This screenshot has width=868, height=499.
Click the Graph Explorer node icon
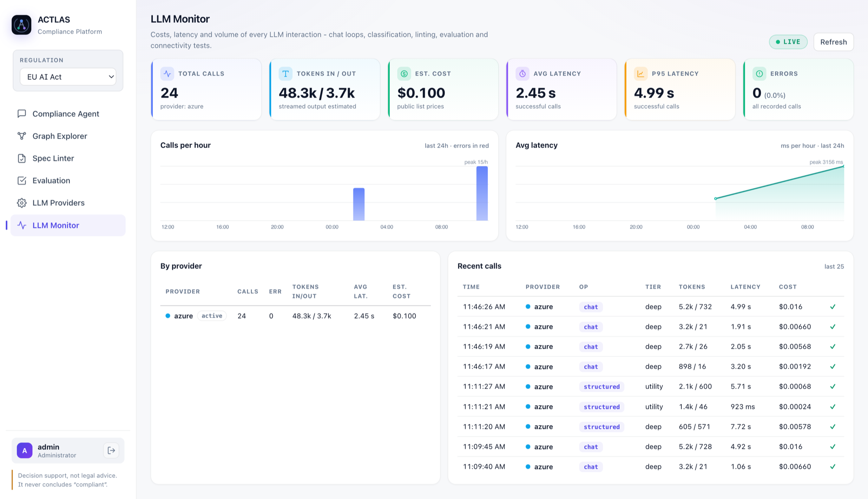pos(22,136)
